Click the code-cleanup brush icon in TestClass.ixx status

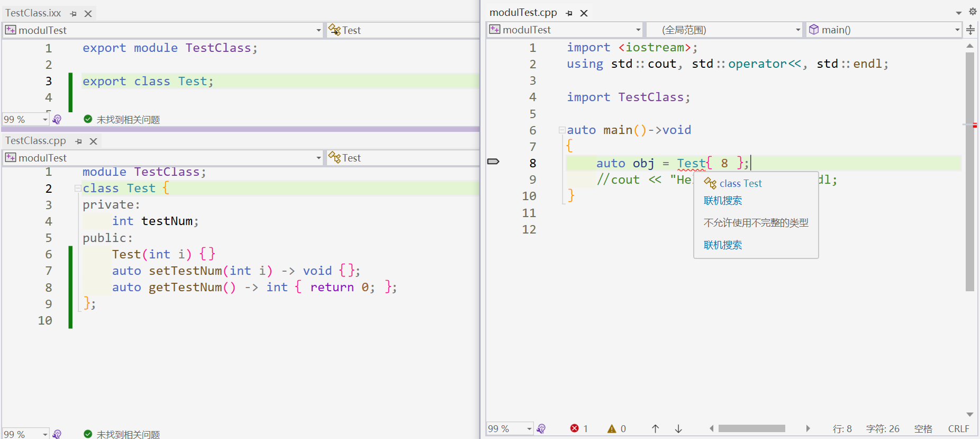[x=57, y=120]
